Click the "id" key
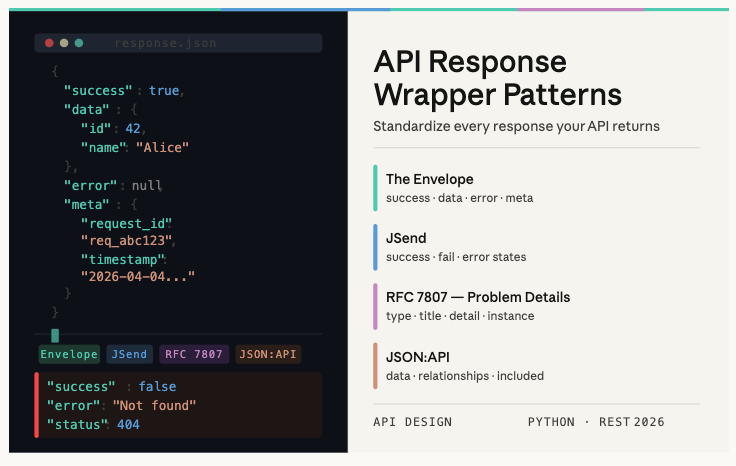The image size is (736, 466). 96,129
